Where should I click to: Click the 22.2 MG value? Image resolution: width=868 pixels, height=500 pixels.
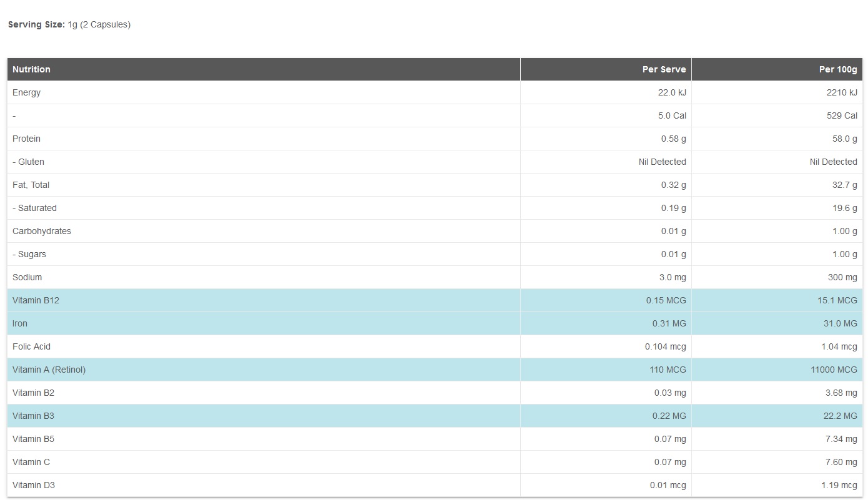[x=840, y=416]
